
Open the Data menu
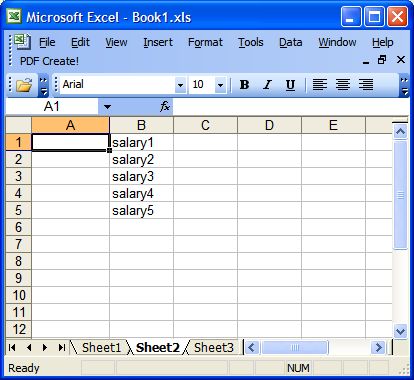290,42
